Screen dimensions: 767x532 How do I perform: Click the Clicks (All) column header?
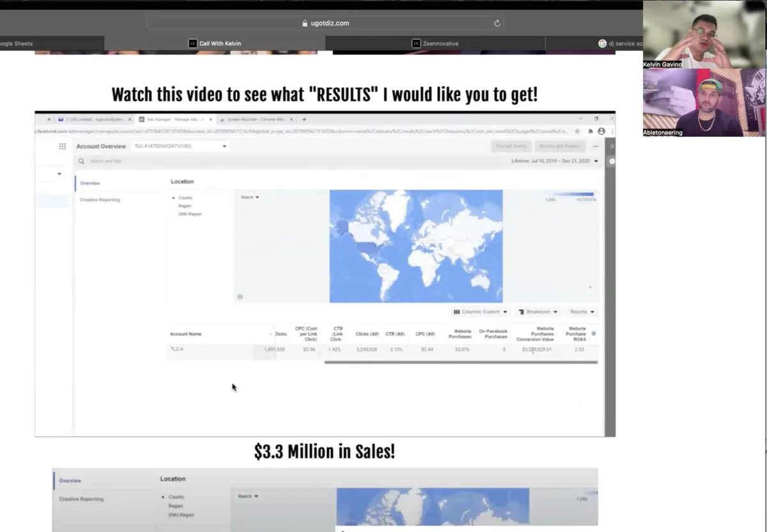click(368, 334)
